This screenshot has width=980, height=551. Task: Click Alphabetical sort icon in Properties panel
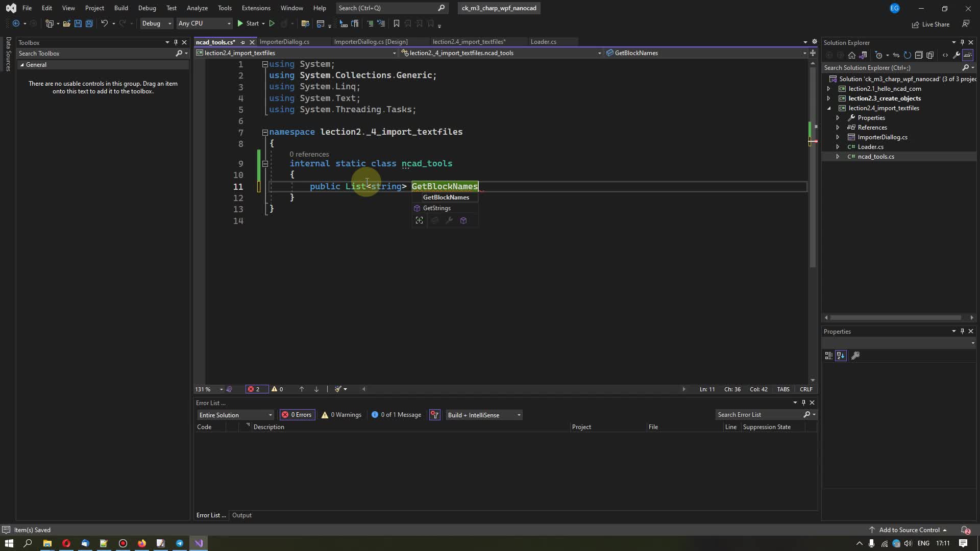coord(841,356)
